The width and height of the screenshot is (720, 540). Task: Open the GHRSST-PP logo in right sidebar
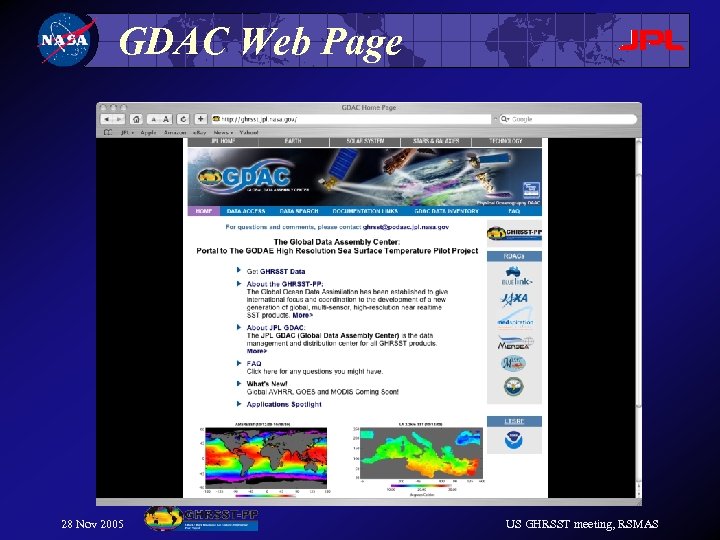[514, 233]
